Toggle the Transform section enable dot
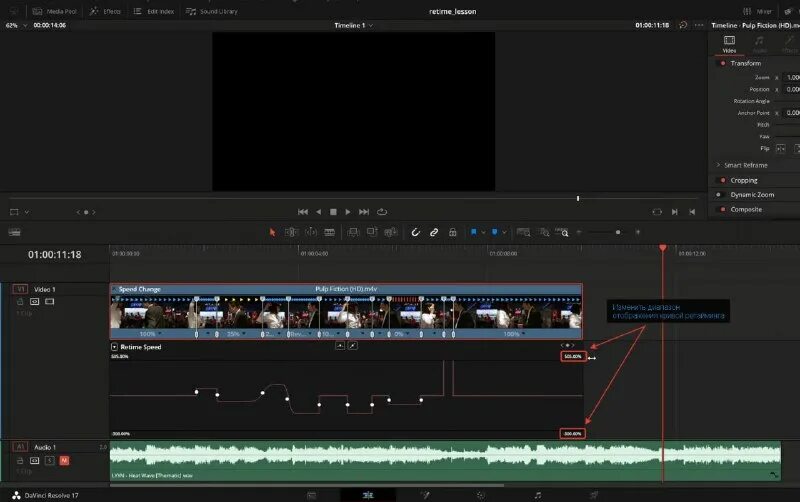The height and width of the screenshot is (502, 800). (722, 63)
